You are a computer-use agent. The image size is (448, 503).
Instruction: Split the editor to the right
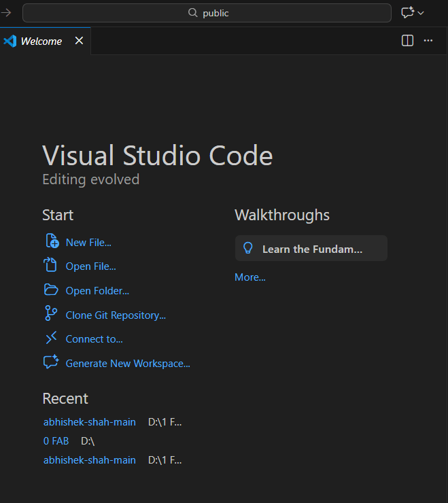tap(408, 41)
